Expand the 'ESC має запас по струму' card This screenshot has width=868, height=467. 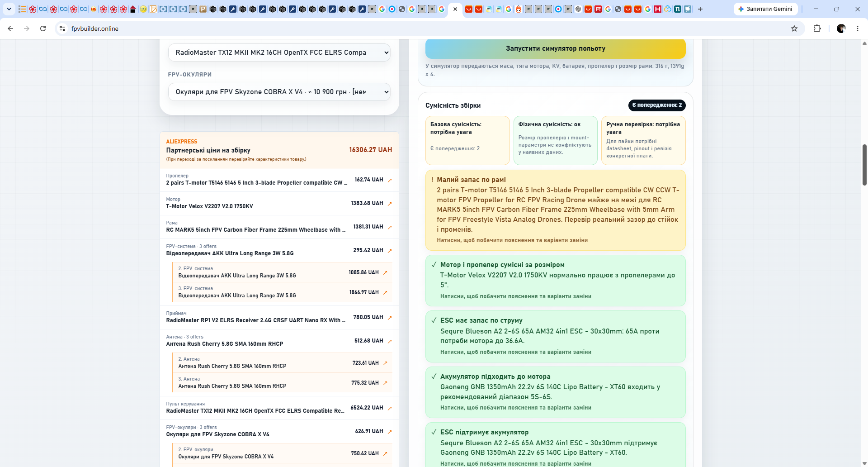click(x=556, y=336)
